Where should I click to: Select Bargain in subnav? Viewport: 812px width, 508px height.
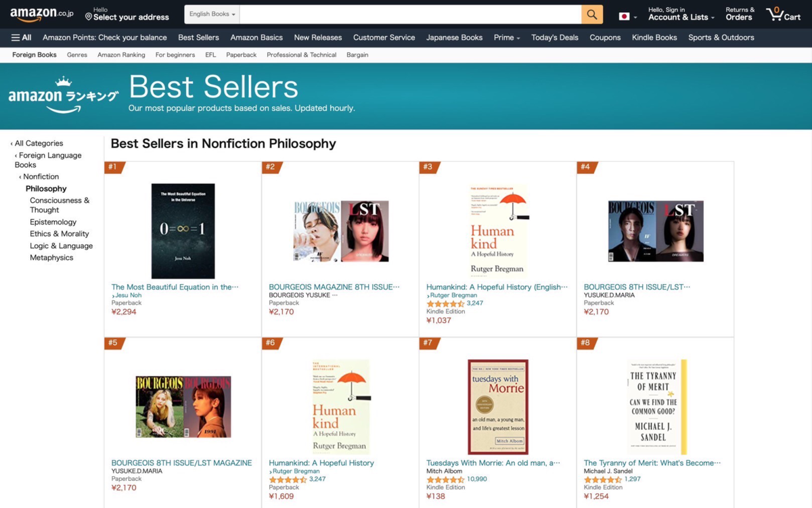[357, 55]
